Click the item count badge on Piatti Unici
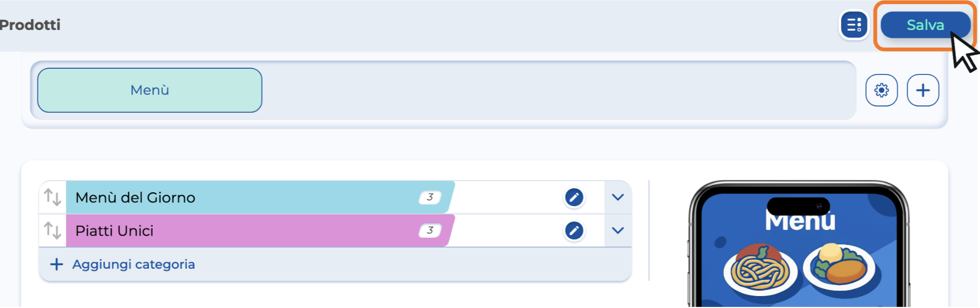Viewport: 980px width, 308px height. pyautogui.click(x=430, y=230)
